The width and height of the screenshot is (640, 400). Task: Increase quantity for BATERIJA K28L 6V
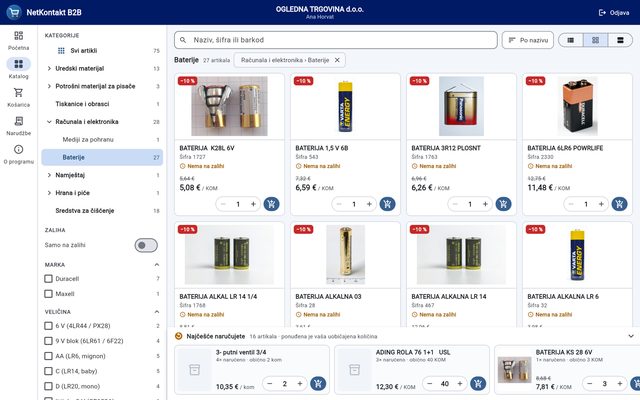coord(253,204)
